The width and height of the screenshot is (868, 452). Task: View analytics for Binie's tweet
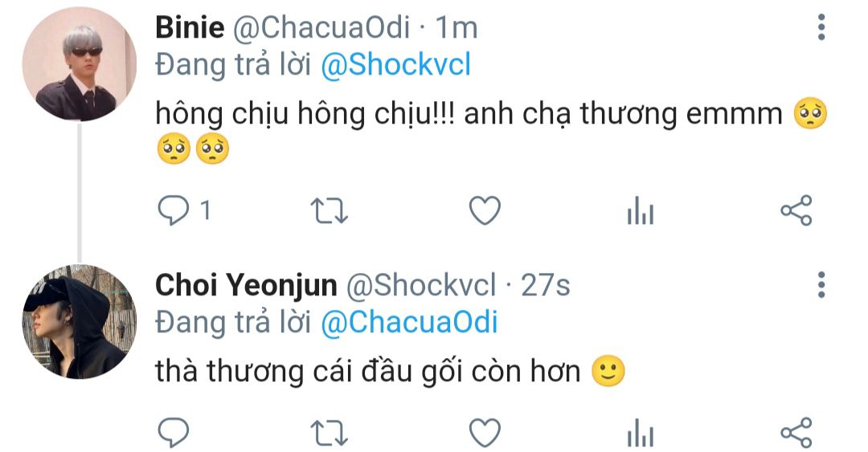(x=641, y=211)
